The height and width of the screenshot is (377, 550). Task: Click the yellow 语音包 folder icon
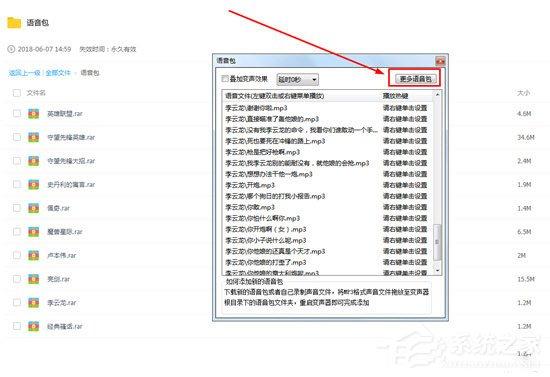(x=14, y=22)
